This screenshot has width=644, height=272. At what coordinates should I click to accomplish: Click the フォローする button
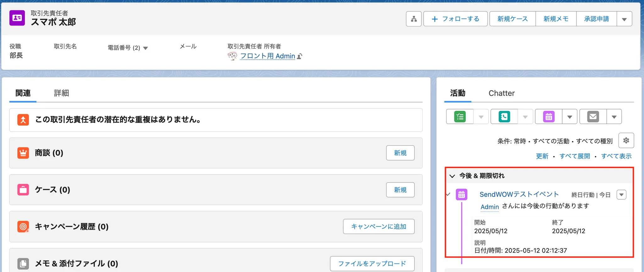tap(455, 19)
